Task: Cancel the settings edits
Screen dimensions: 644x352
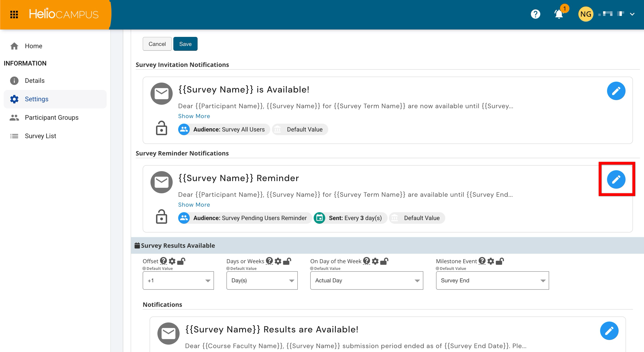Action: pos(157,44)
